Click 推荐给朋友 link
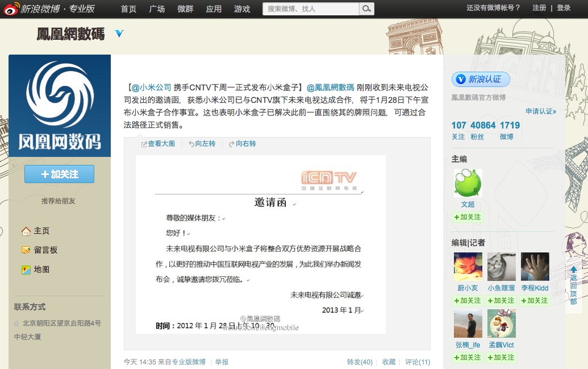This screenshot has width=588, height=369. [x=59, y=201]
